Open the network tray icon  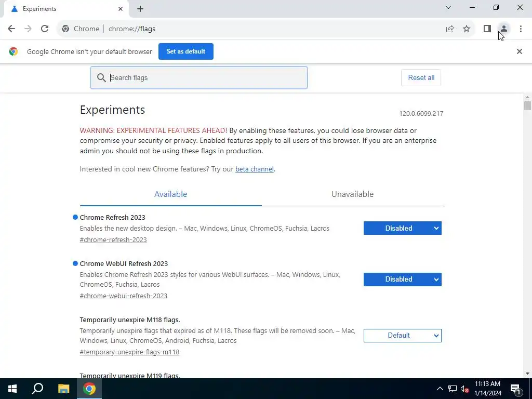click(x=453, y=389)
